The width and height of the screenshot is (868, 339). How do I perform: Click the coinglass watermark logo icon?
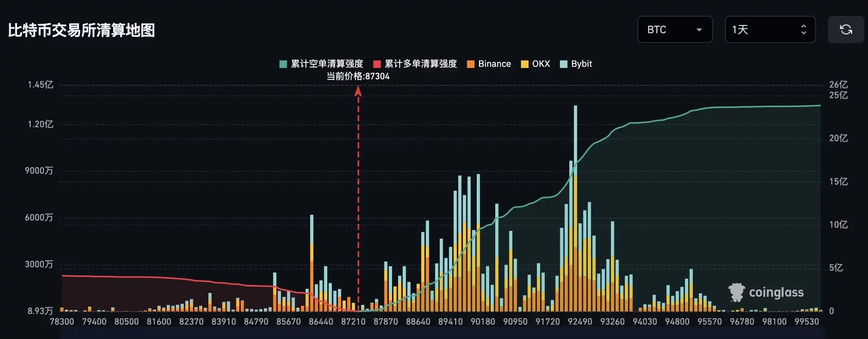pos(736,293)
